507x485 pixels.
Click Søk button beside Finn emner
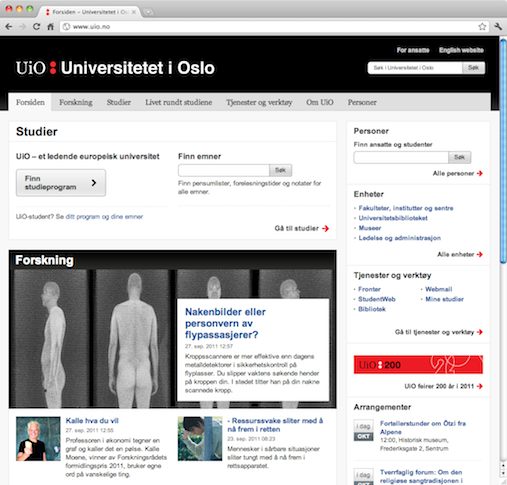click(x=280, y=170)
